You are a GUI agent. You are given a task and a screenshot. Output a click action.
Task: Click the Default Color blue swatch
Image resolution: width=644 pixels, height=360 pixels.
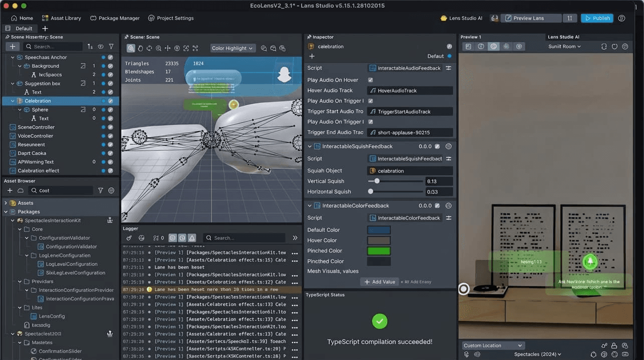point(379,230)
